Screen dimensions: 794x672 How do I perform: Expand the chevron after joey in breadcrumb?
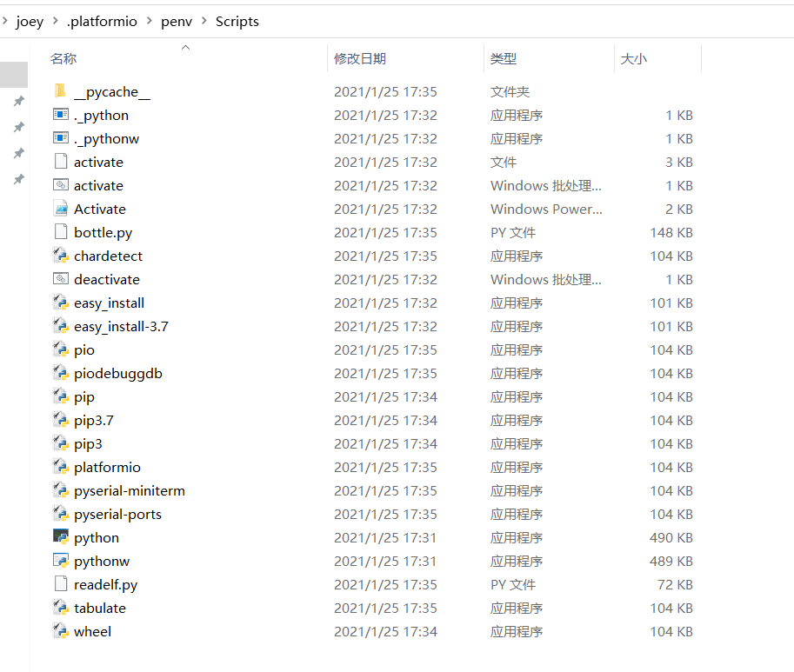click(55, 21)
